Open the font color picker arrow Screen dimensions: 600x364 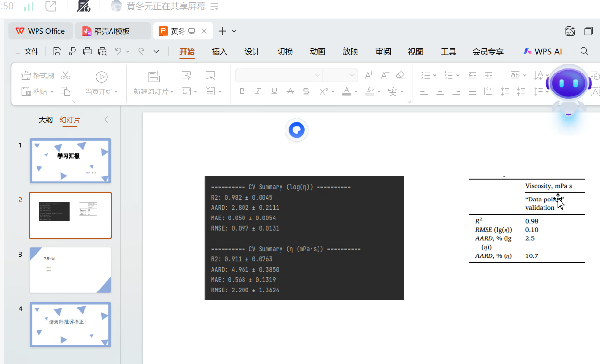[356, 91]
